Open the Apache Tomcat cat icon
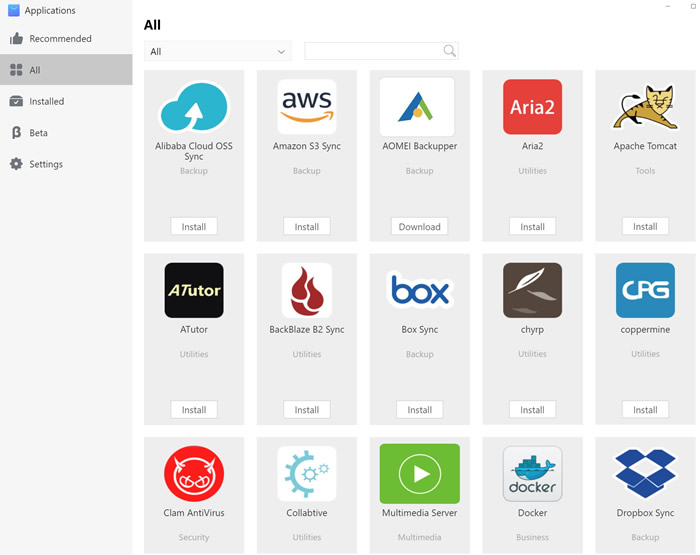 pos(645,107)
